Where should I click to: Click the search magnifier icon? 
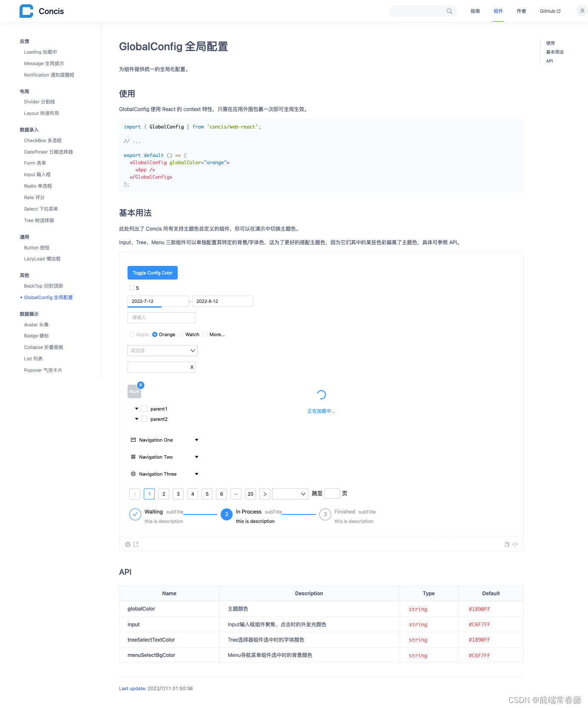(449, 11)
